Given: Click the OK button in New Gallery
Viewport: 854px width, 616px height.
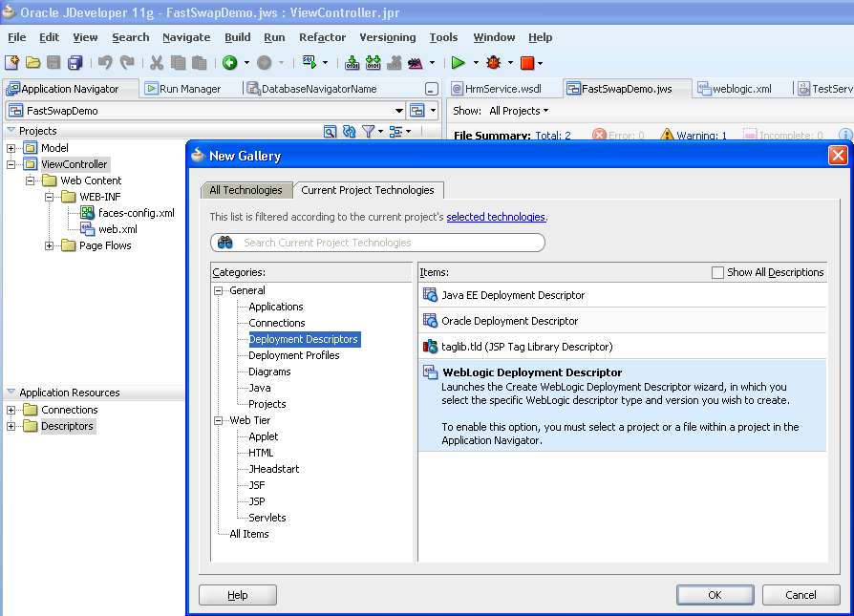Looking at the screenshot, I should (715, 595).
